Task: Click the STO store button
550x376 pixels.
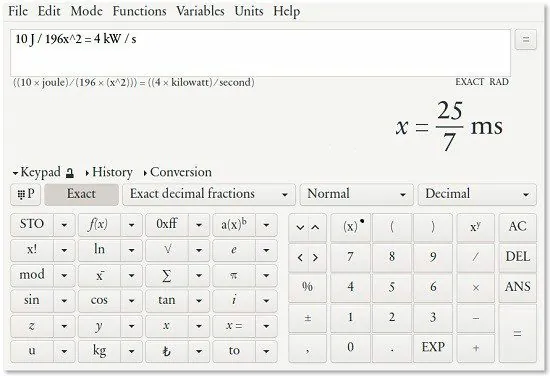Action: [x=32, y=224]
